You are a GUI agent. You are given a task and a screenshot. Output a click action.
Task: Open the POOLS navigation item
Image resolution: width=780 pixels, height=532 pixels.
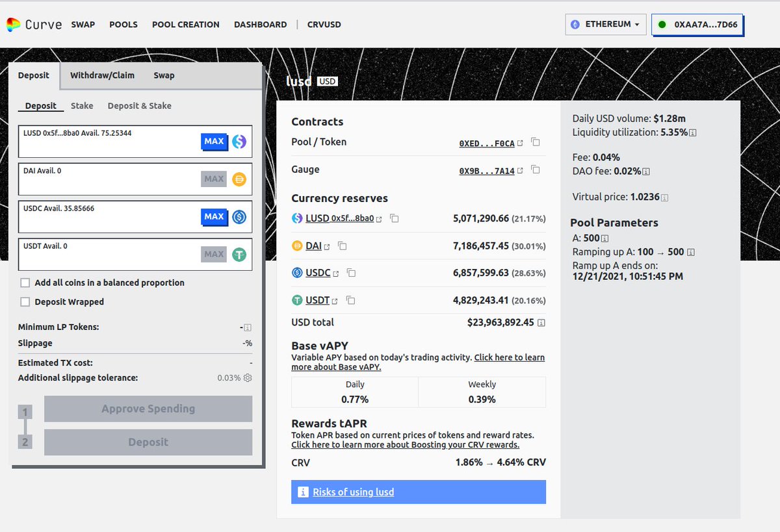point(123,25)
